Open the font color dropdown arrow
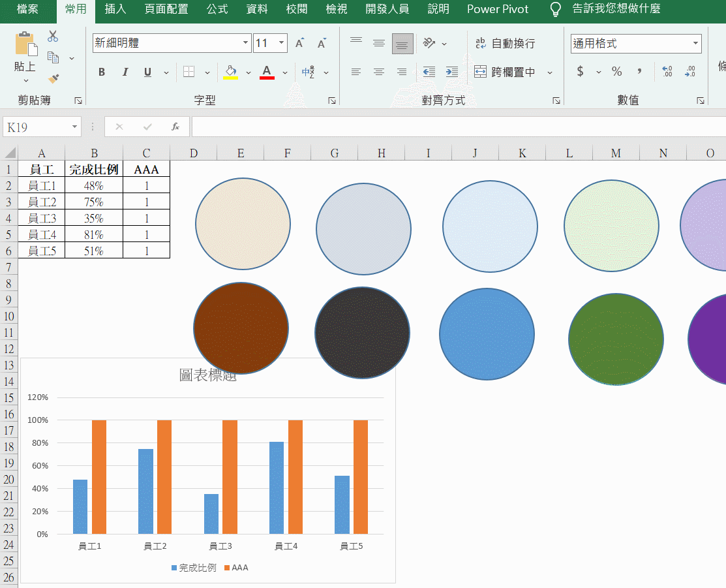The image size is (726, 588). pos(285,72)
